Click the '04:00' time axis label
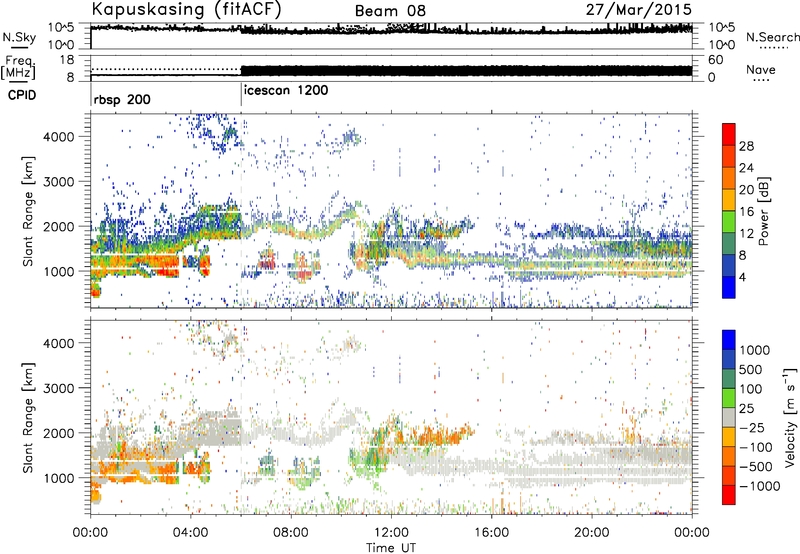800x554 pixels. [190, 533]
